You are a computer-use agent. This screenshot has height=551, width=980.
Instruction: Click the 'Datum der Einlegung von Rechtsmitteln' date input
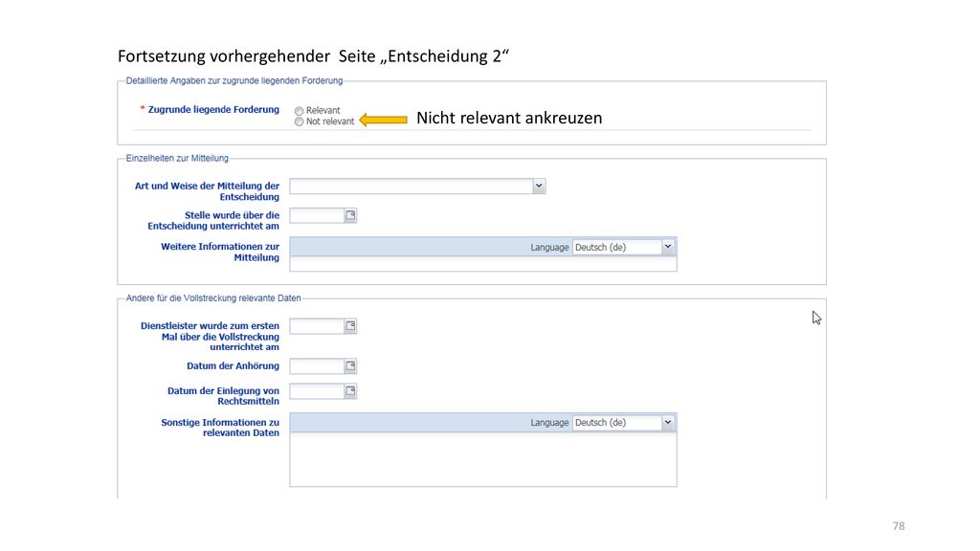tap(318, 391)
